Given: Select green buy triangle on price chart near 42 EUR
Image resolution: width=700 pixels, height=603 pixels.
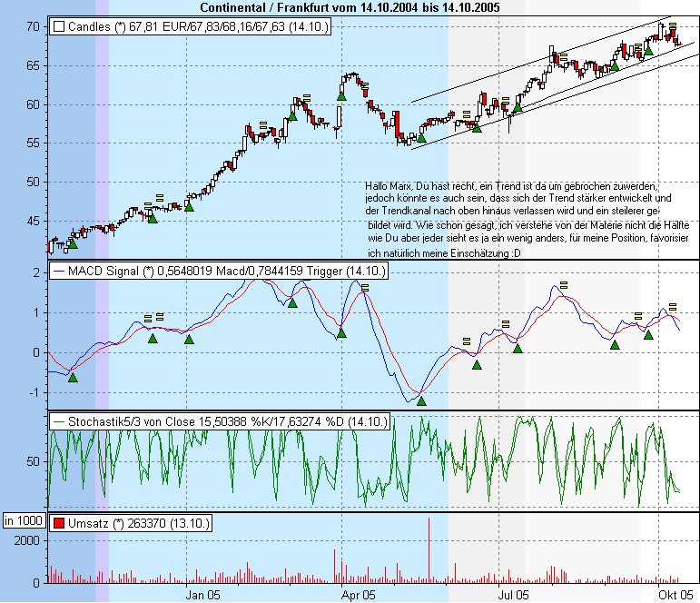Looking at the screenshot, I should pyautogui.click(x=73, y=244).
